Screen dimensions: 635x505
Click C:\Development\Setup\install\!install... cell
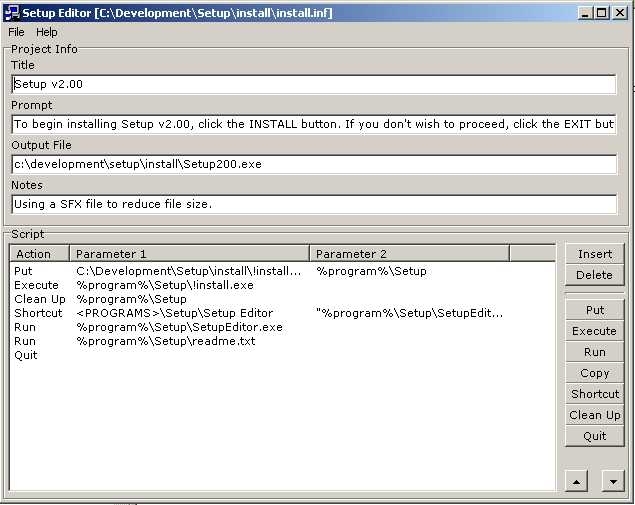coord(189,271)
